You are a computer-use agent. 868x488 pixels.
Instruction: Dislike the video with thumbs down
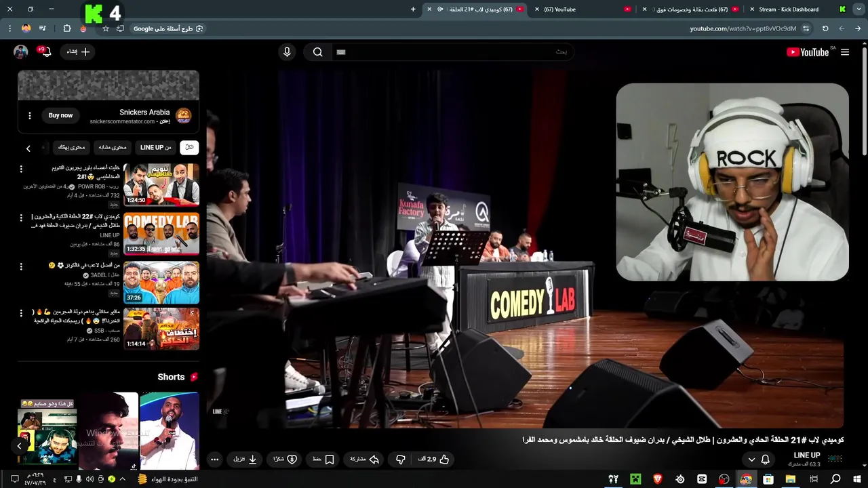[x=401, y=460]
